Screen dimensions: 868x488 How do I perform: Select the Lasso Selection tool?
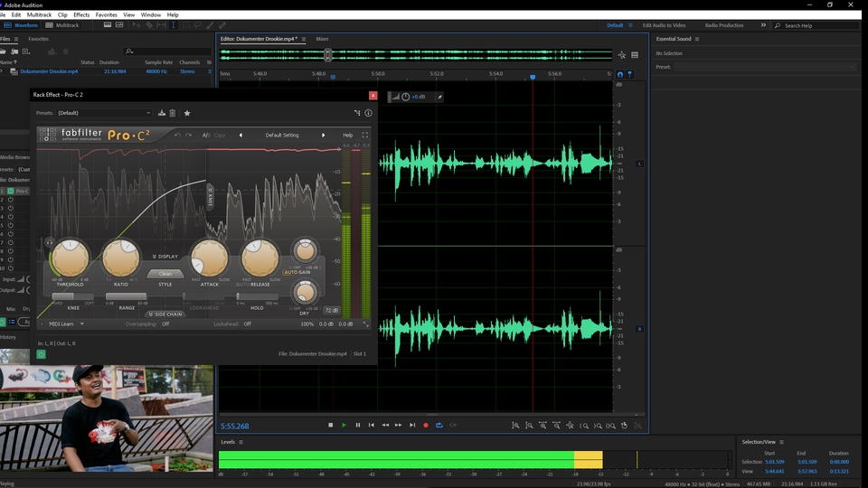pos(198,25)
